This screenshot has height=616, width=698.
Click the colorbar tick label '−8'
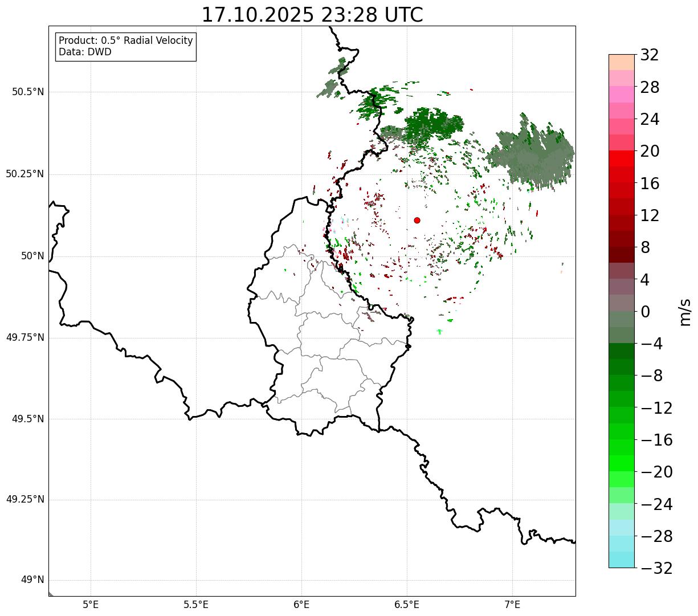click(651, 376)
